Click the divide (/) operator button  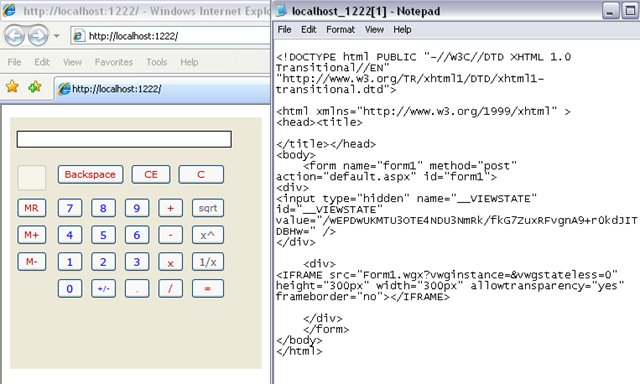click(170, 289)
